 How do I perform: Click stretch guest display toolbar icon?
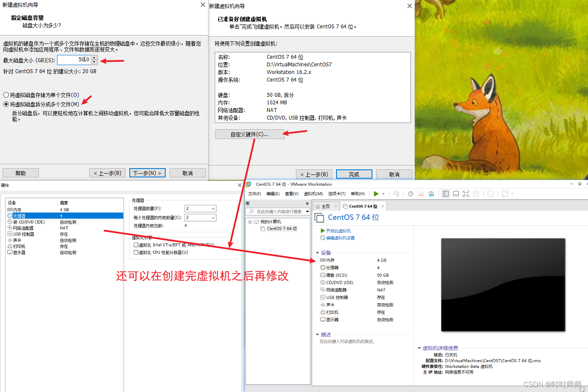coord(505,194)
